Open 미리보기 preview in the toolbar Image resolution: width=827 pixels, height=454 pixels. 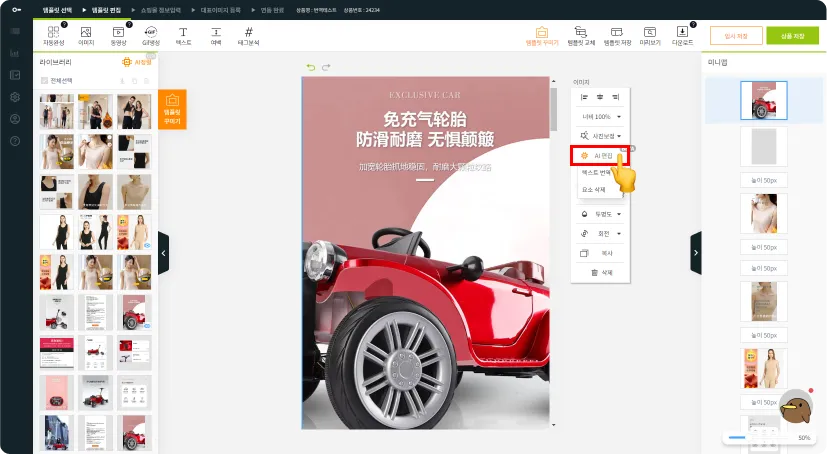pos(649,36)
